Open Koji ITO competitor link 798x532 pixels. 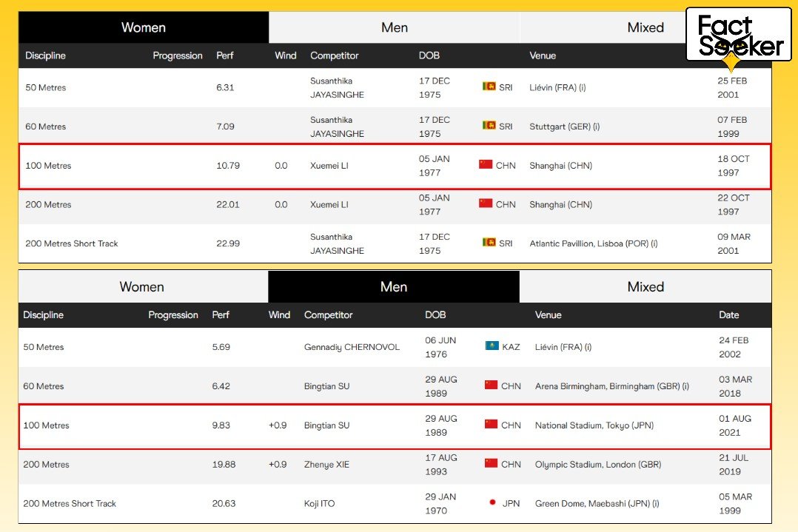pyautogui.click(x=319, y=504)
